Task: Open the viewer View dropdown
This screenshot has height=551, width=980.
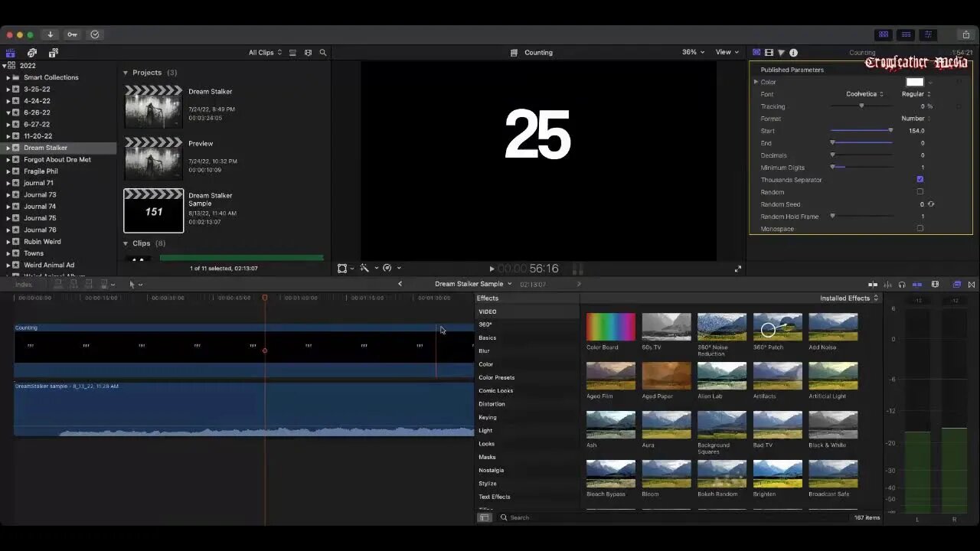Action: tap(727, 52)
